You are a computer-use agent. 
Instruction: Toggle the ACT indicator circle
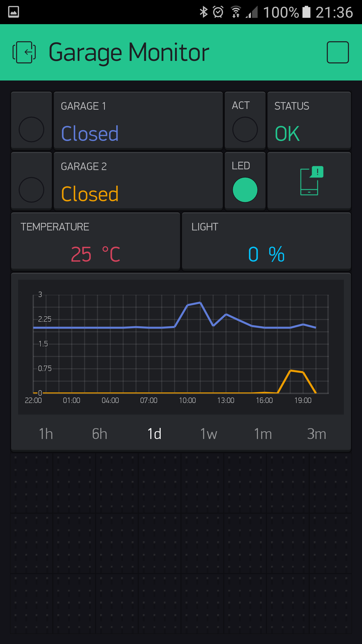(245, 130)
